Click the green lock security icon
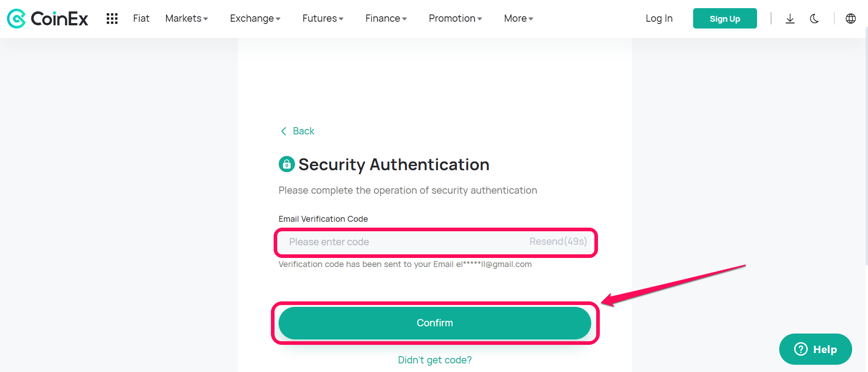868x372 pixels. pyautogui.click(x=286, y=164)
